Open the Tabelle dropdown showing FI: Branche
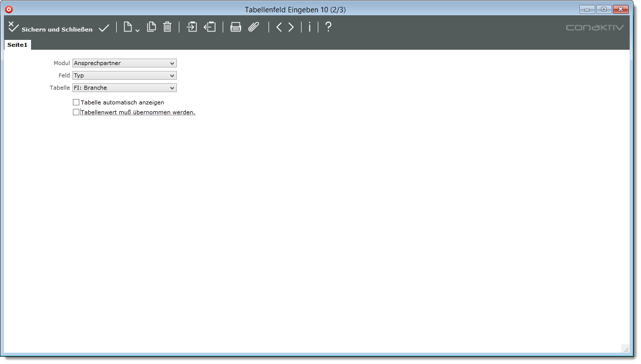Screen dimensions: 641x364 tap(124, 88)
